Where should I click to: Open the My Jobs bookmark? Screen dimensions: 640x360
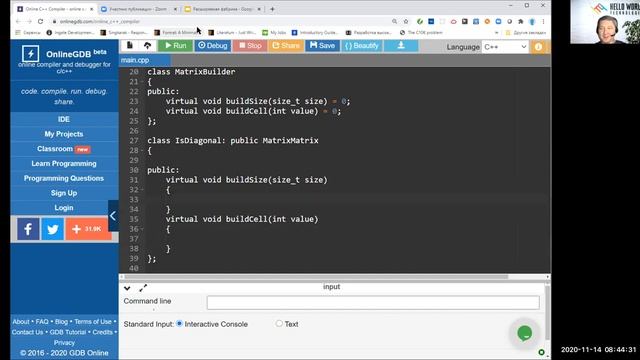click(274, 33)
